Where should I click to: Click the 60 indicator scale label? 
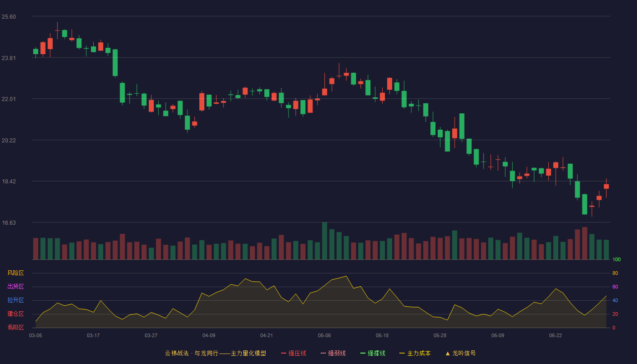tap(615, 287)
